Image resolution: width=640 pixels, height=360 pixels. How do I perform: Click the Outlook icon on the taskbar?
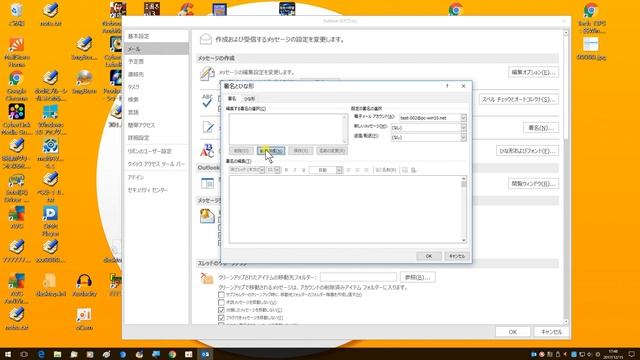click(205, 354)
